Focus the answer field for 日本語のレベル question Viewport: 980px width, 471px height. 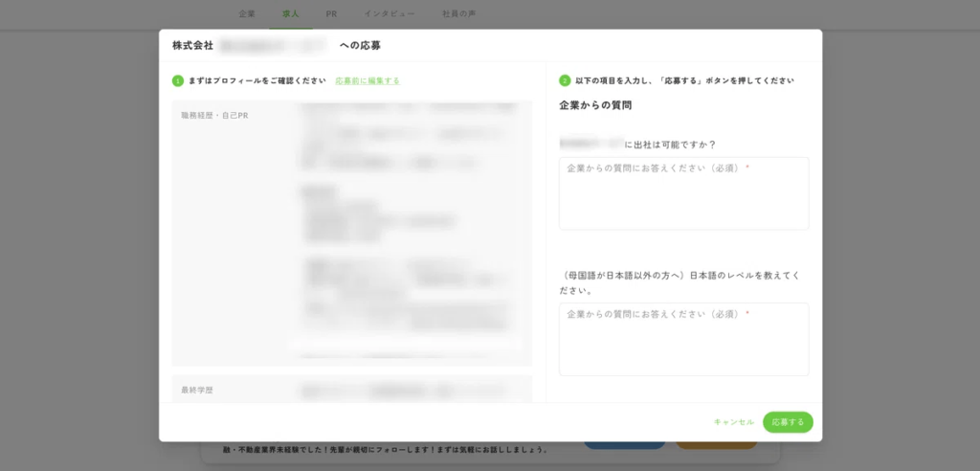tap(683, 339)
